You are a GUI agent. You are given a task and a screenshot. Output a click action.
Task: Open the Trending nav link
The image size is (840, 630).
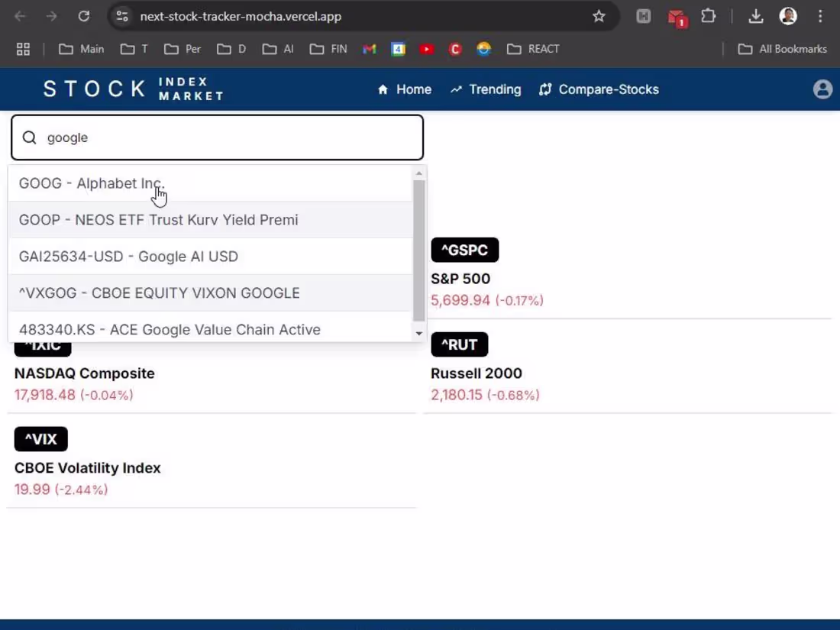tap(486, 89)
